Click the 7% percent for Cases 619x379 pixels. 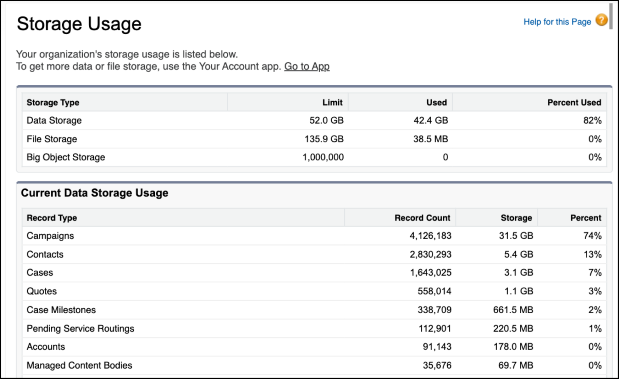(x=595, y=273)
